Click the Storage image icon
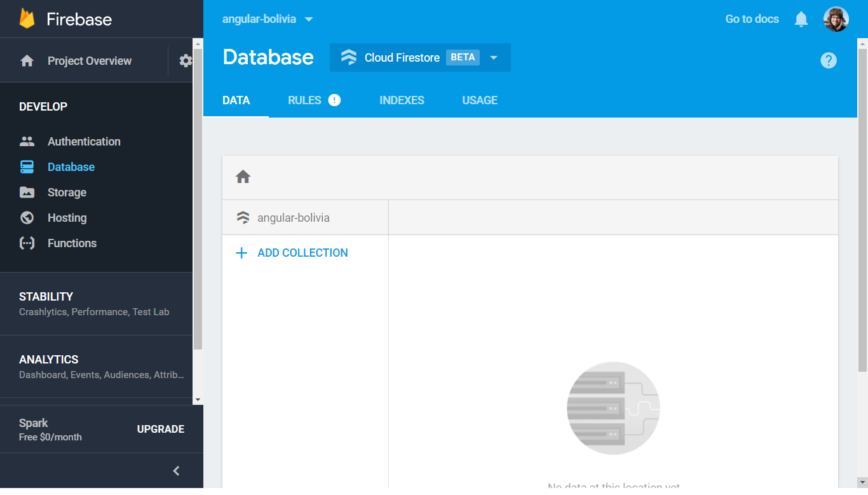The image size is (868, 495). 27,193
